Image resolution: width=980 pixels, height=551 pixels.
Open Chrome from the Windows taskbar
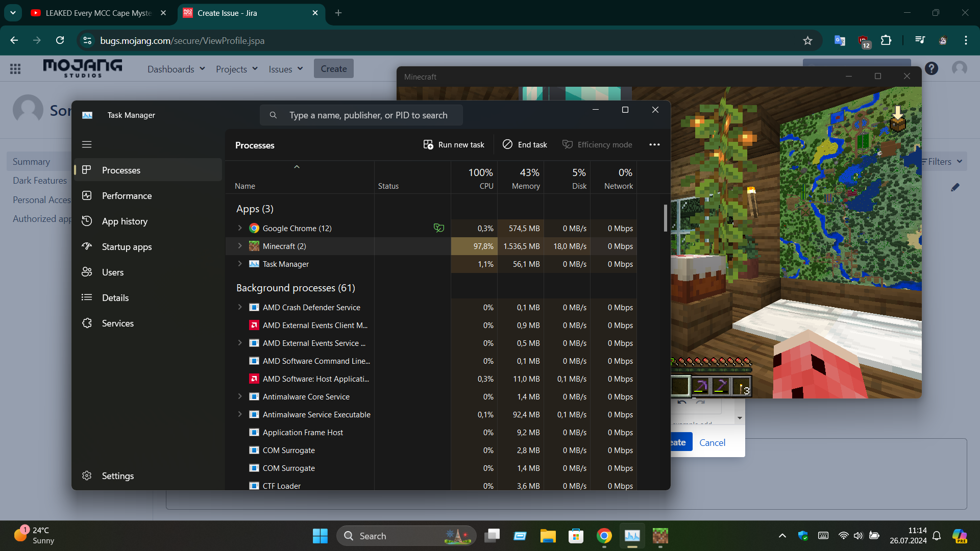tap(604, 536)
